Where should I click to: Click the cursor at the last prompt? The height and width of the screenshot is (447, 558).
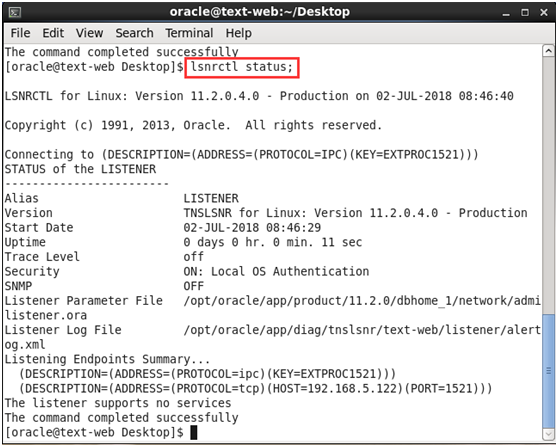(194, 432)
